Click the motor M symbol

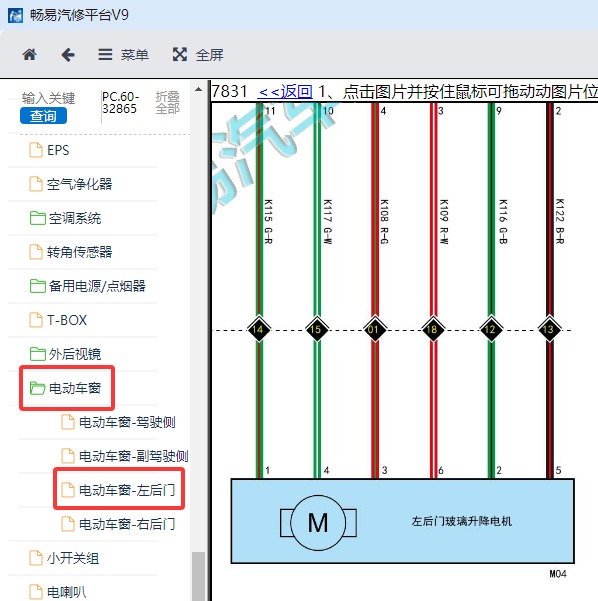click(x=318, y=523)
